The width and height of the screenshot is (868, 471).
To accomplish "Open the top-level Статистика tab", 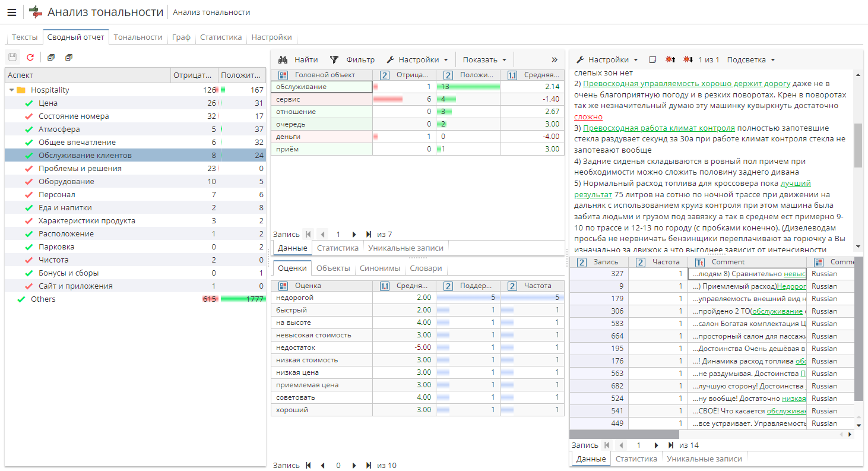I will pyautogui.click(x=221, y=37).
